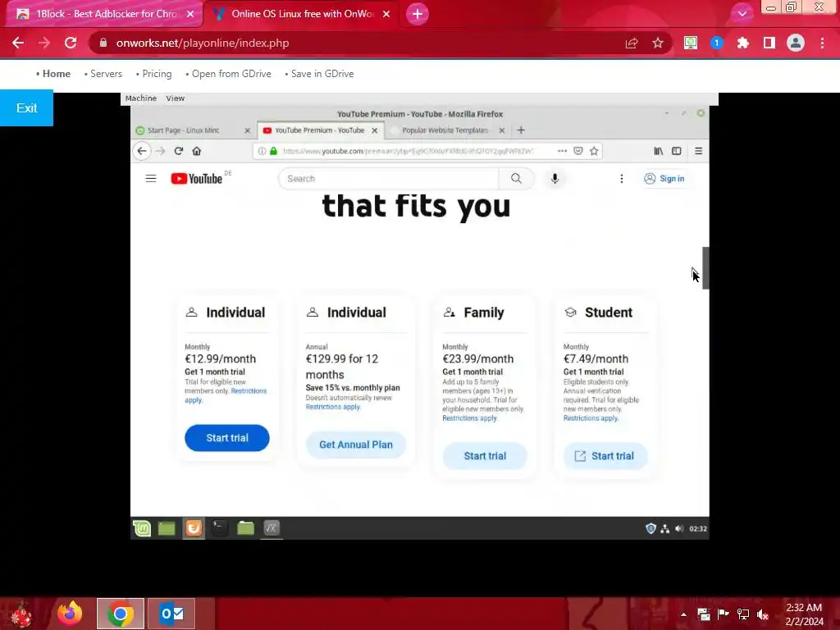Bookmark page with Firefox star icon
Viewport: 840px width, 630px height.
(594, 151)
